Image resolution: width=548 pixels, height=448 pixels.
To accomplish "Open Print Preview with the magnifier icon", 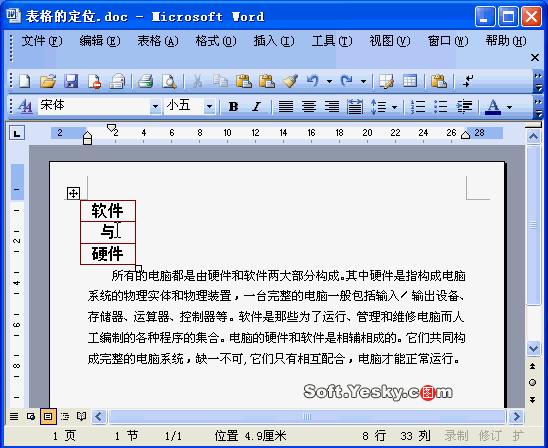I will 169,81.
